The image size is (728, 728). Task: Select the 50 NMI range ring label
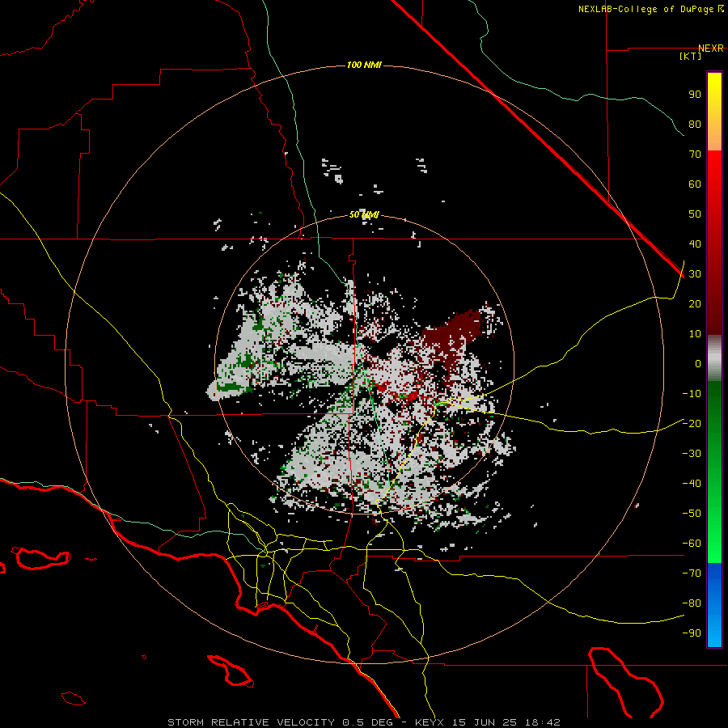point(364,214)
